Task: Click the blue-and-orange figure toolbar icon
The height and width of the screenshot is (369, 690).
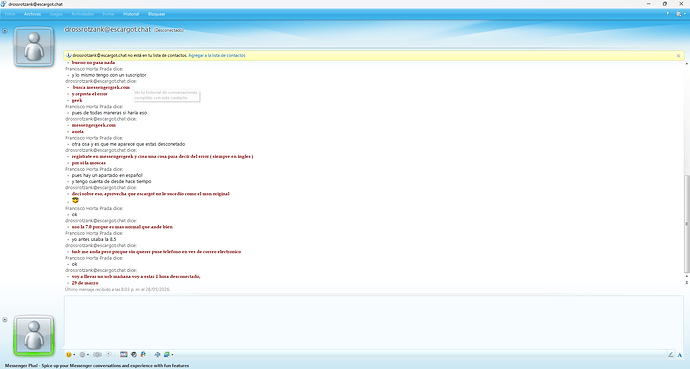Action: [143, 354]
